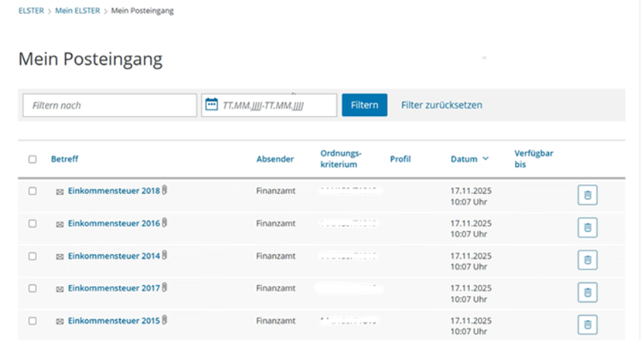Open the Einkommensteuer 2017 message
The image size is (644, 350).
[x=114, y=288]
